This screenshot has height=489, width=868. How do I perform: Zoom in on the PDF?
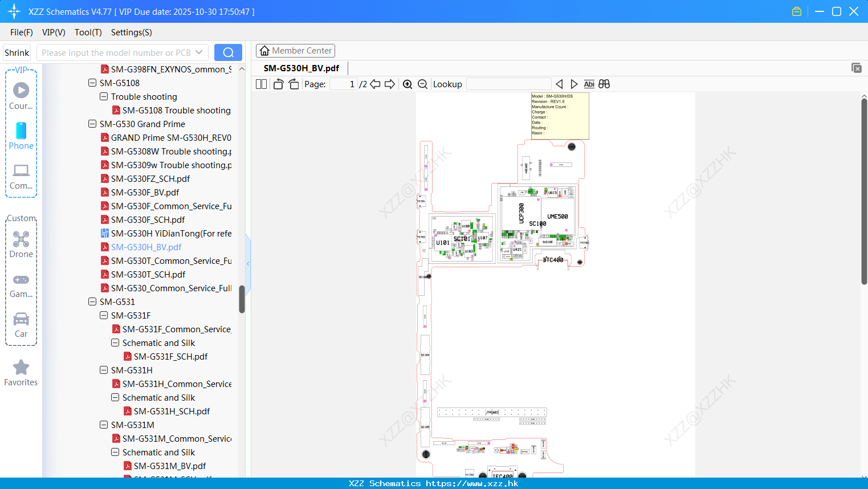[x=407, y=84]
